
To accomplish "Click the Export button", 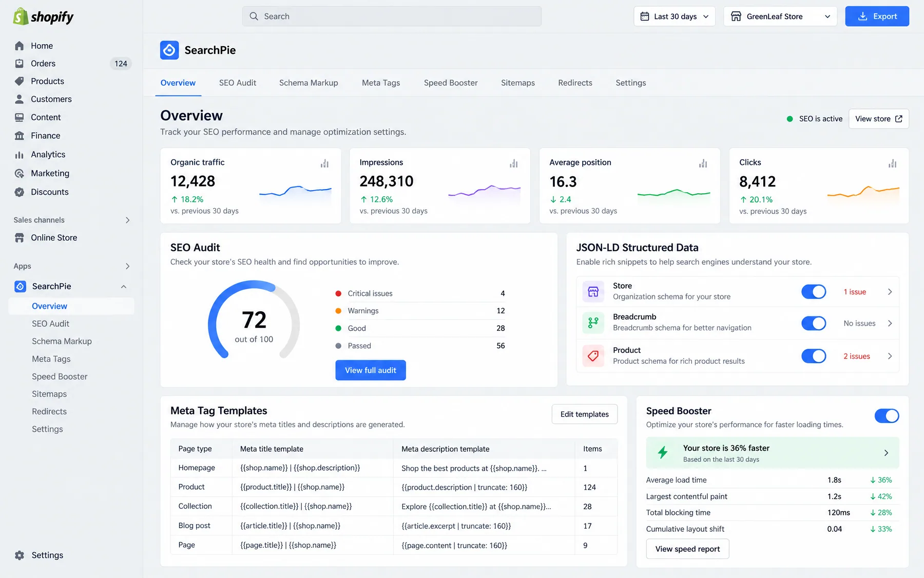I will [877, 16].
